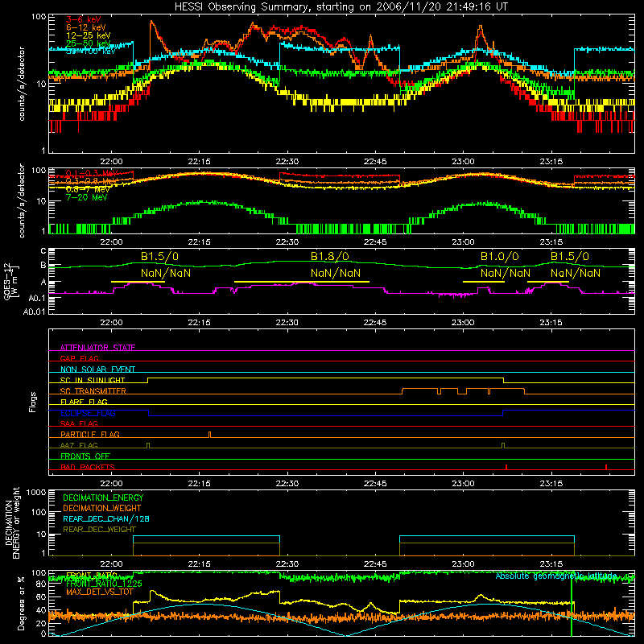Image resolution: width=644 pixels, height=644 pixels.
Task: Click the DECIMATION_WEIGHT legend label
Action: tap(102, 509)
